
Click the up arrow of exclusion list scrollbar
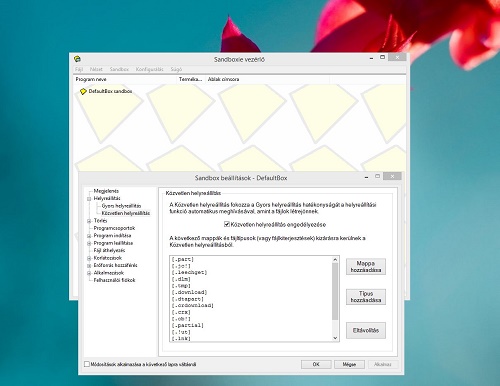tap(335, 259)
